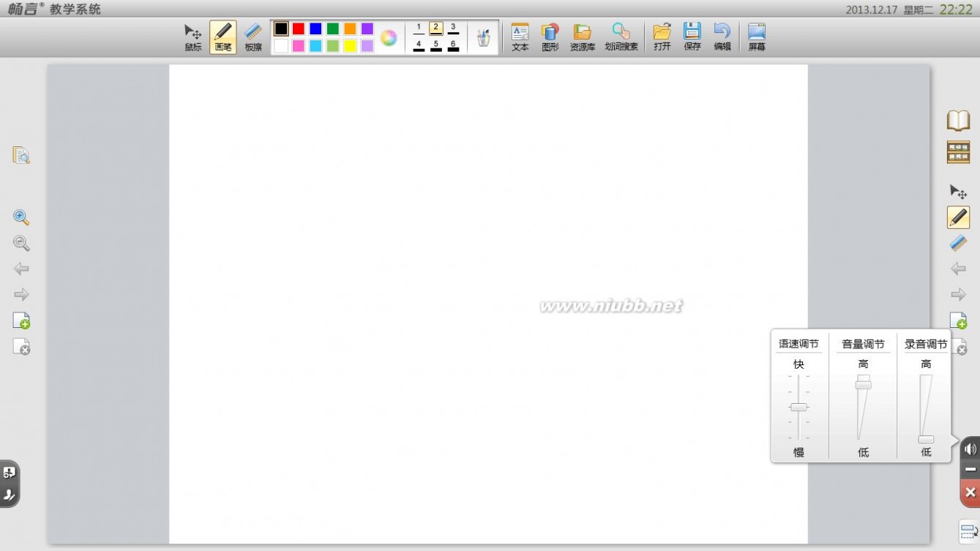Viewport: 980px width, 551px height.
Task: Open the textbook book icon on right sidebar
Action: (958, 121)
